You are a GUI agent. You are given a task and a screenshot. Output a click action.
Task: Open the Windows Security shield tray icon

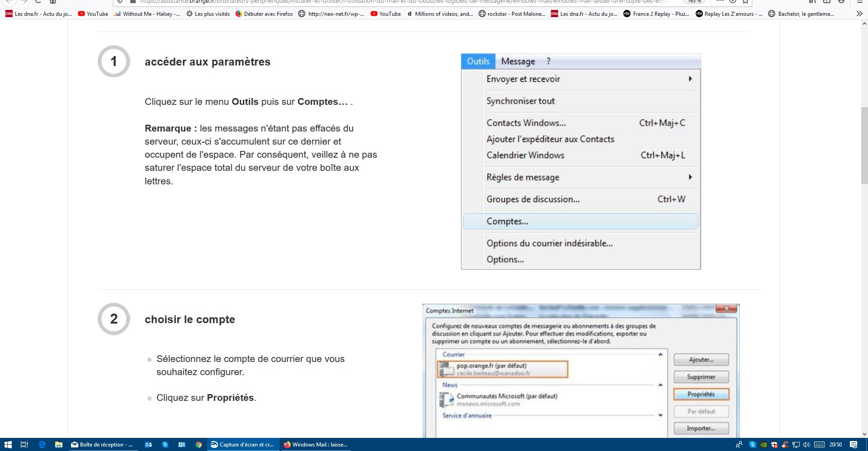[774, 445]
